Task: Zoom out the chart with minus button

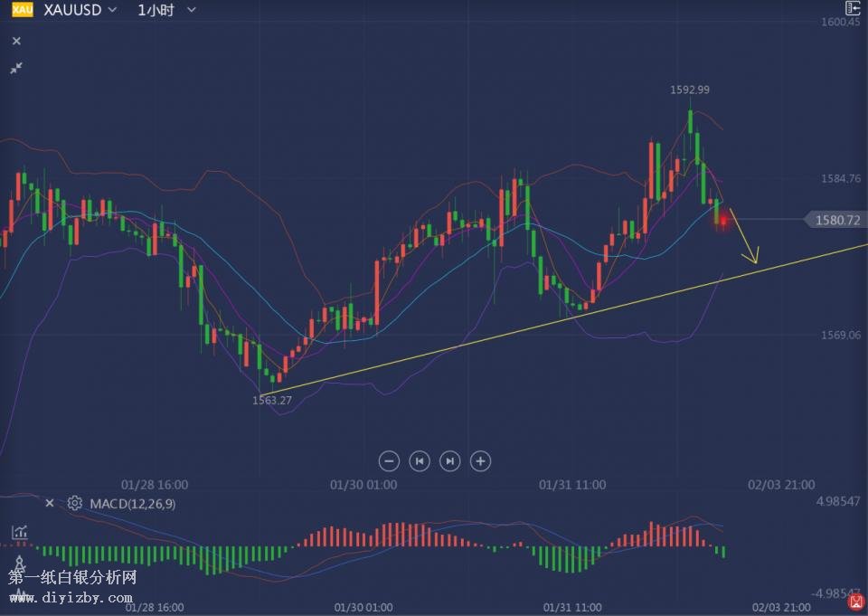Action: click(389, 461)
